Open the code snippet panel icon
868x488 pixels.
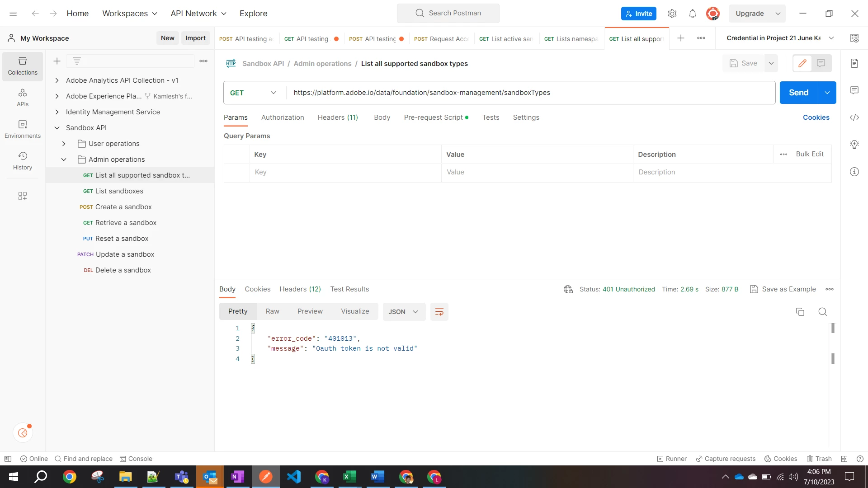(x=854, y=117)
